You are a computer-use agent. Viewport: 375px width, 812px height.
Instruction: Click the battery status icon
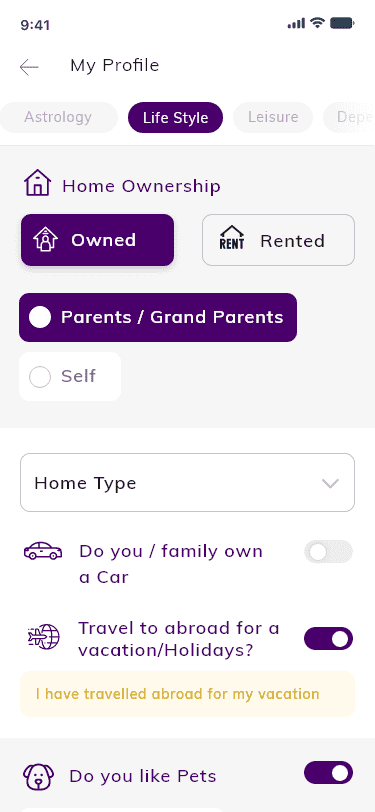[342, 23]
